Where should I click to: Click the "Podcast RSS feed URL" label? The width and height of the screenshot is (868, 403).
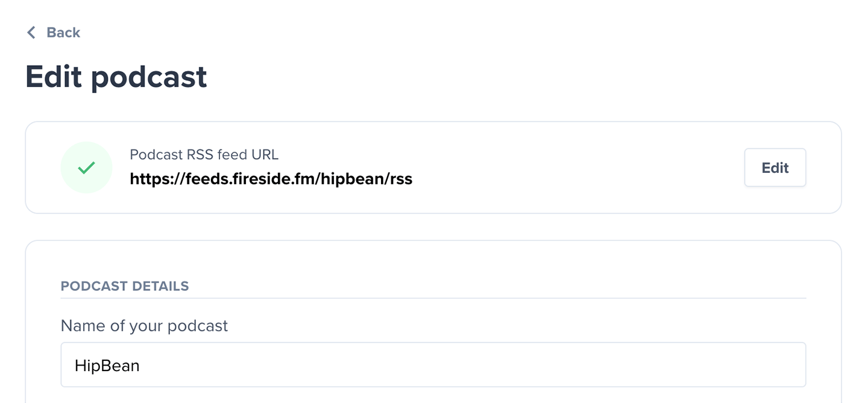204,155
